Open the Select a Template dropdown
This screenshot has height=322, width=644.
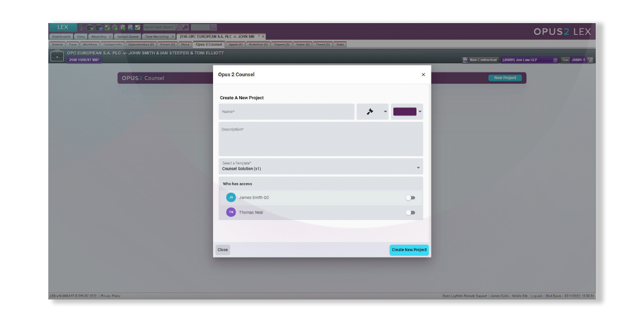419,167
